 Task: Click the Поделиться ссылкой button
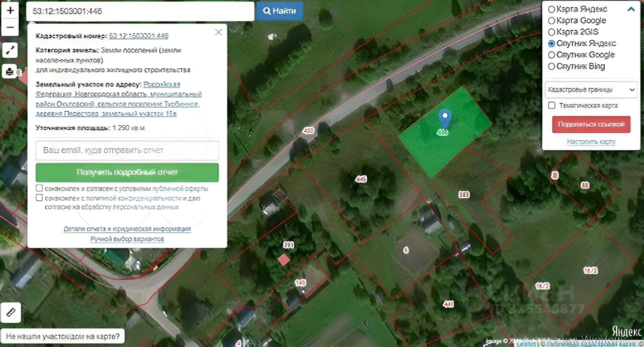tap(591, 124)
